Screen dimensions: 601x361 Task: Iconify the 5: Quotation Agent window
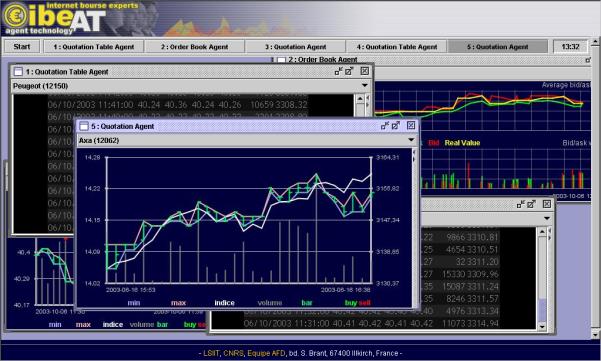[385, 125]
